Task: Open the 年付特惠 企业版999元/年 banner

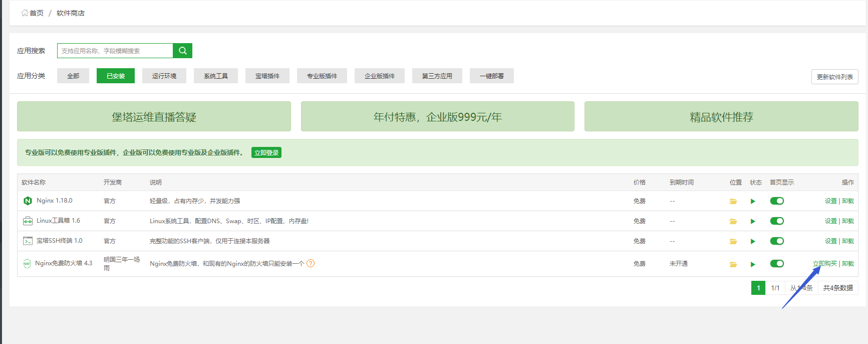Action: (438, 116)
